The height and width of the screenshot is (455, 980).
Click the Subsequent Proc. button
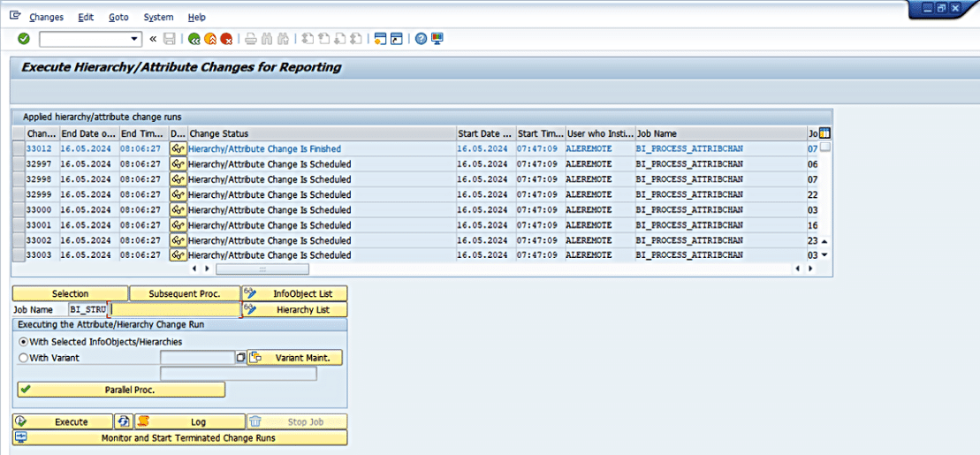pos(185,293)
